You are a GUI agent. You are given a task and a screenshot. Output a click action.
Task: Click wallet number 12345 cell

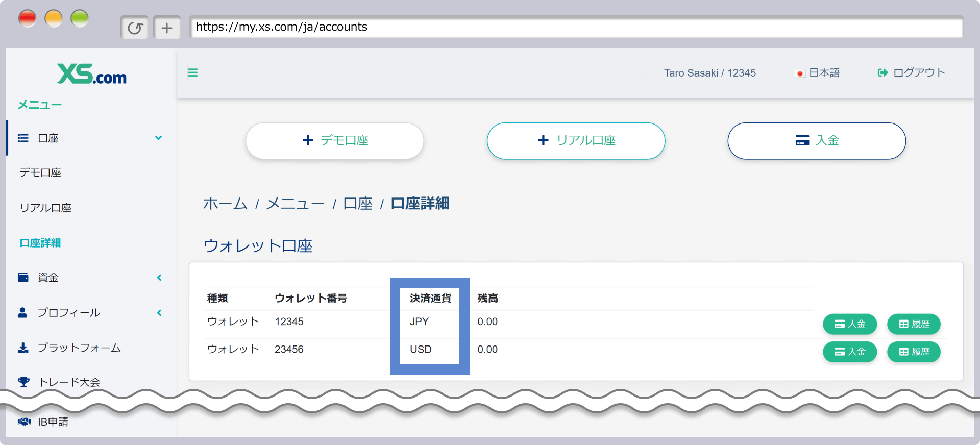pyautogui.click(x=289, y=322)
